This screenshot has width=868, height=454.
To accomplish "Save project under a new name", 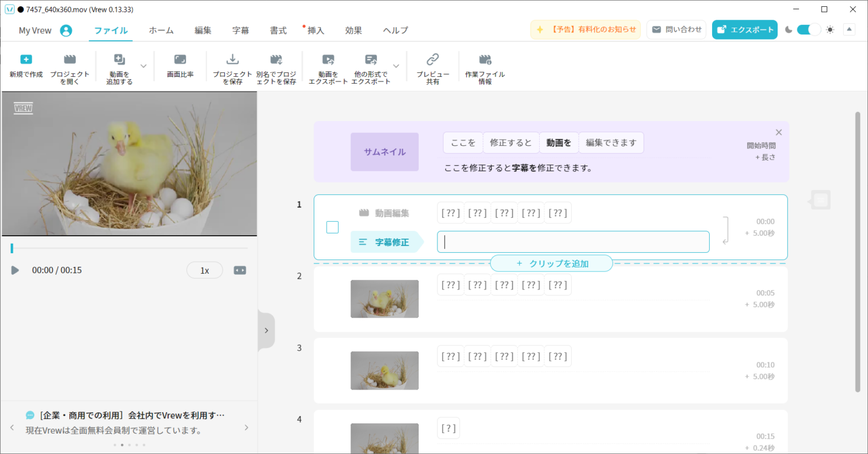I will (x=276, y=67).
